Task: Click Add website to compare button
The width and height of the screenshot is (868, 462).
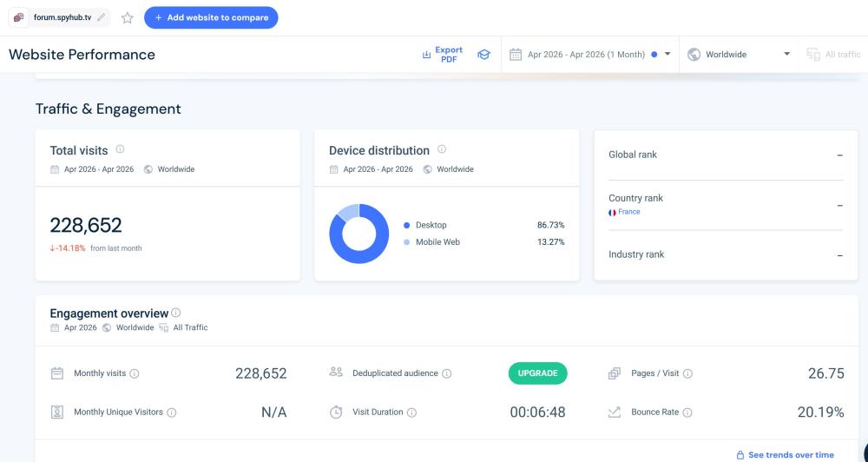Action: [x=211, y=17]
